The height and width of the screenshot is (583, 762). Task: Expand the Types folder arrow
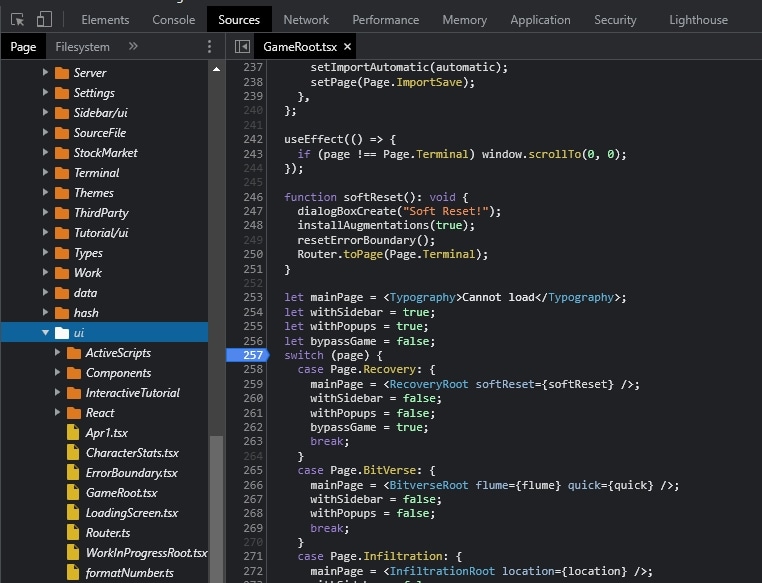click(x=45, y=252)
